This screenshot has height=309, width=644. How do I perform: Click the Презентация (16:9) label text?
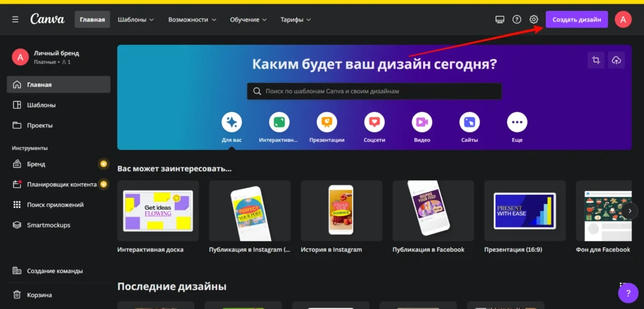click(x=513, y=249)
